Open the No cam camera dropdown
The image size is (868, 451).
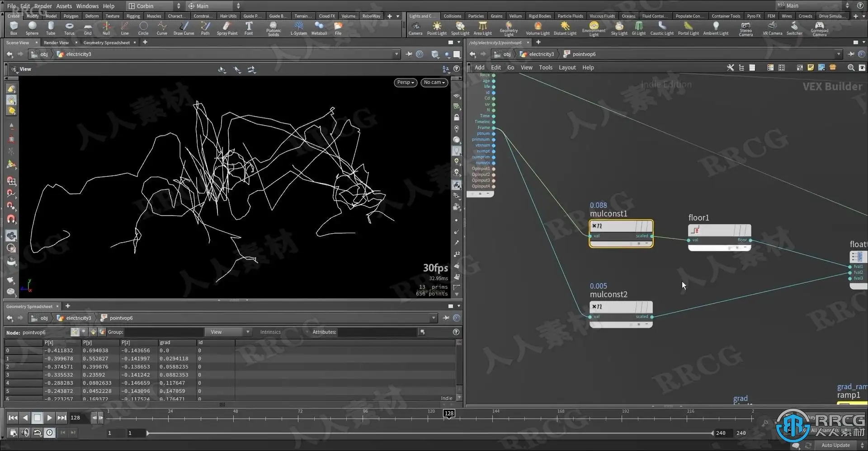point(434,83)
